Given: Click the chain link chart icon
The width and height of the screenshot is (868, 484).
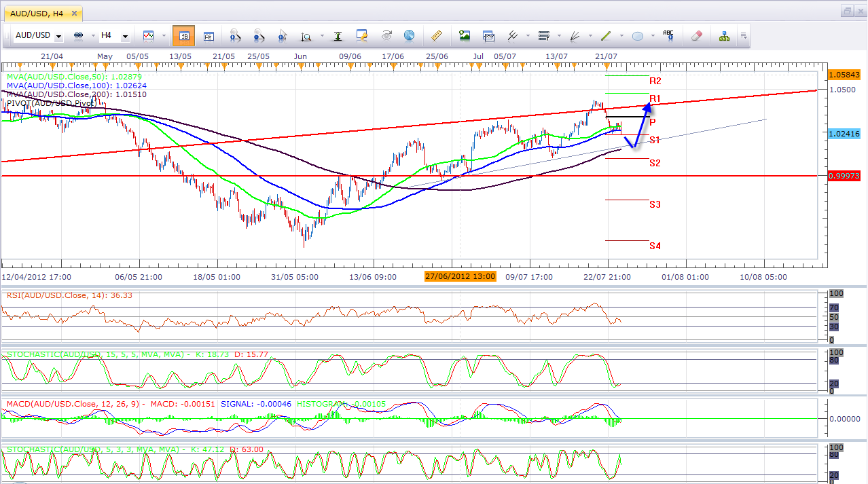Looking at the screenshot, I should tap(77, 35).
